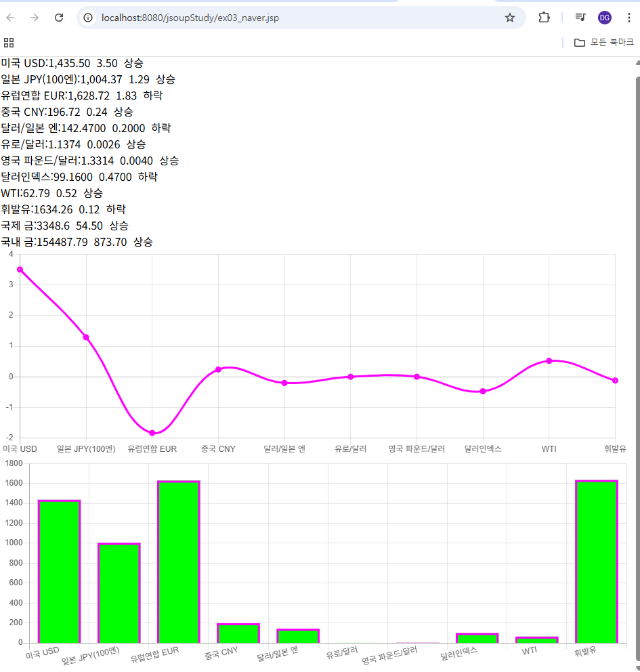Click the WTI point on line chart
This screenshot has height=672, width=640.
[x=549, y=361]
